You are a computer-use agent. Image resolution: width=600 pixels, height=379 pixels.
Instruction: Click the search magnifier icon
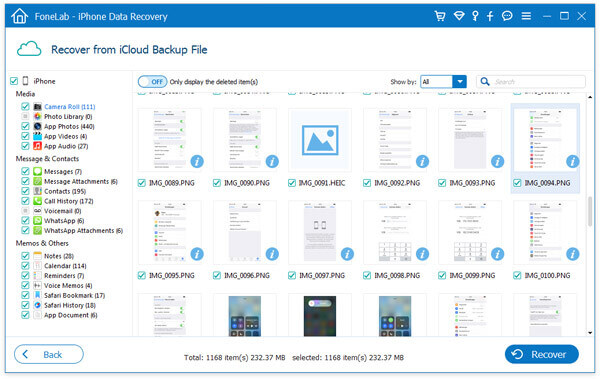[x=485, y=82]
